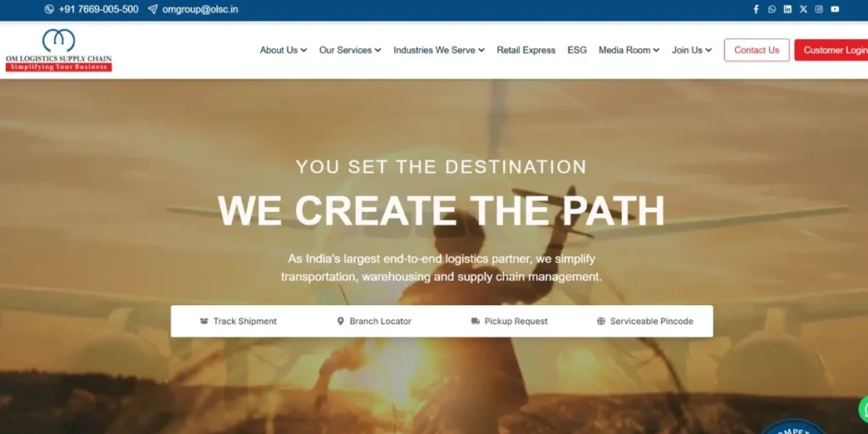Expand the Our Services dropdown
This screenshot has width=868, height=434.
pos(350,50)
